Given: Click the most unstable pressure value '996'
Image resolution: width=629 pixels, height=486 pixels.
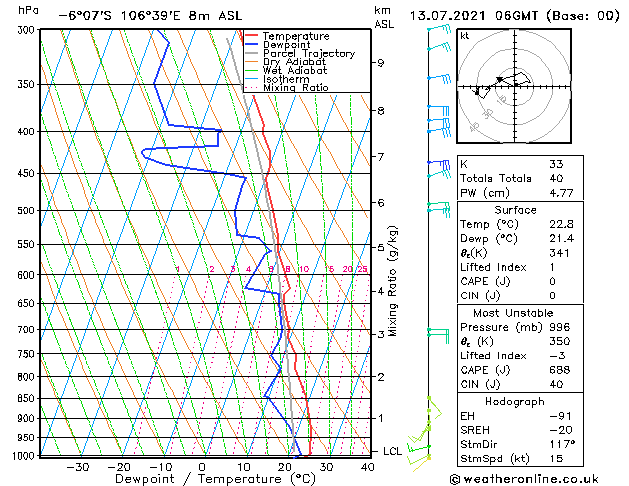Looking at the screenshot, I should coord(559,328).
